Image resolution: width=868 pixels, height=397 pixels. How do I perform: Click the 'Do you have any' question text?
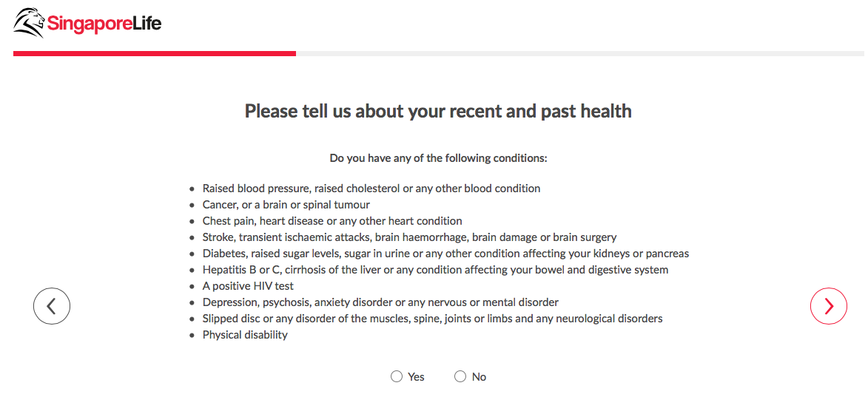pyautogui.click(x=438, y=158)
